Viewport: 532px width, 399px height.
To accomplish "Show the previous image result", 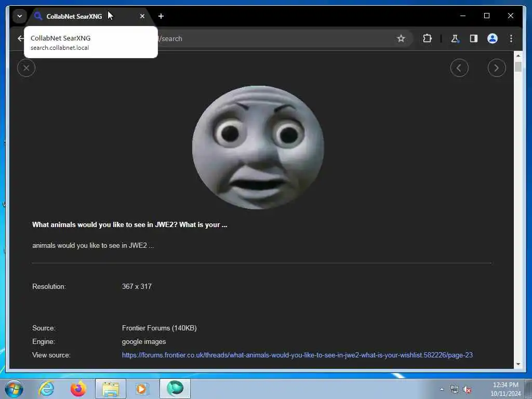I will tap(459, 68).
